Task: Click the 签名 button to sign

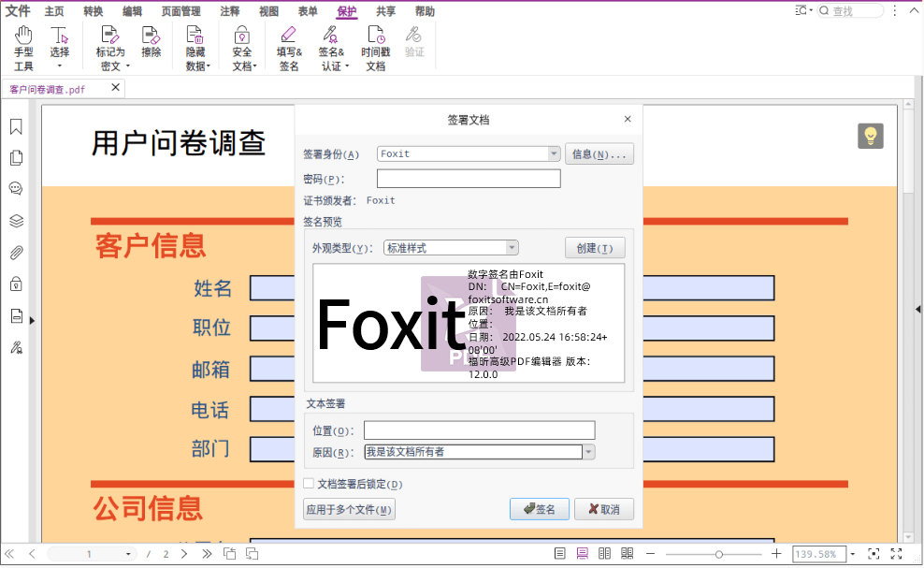Action: click(540, 508)
